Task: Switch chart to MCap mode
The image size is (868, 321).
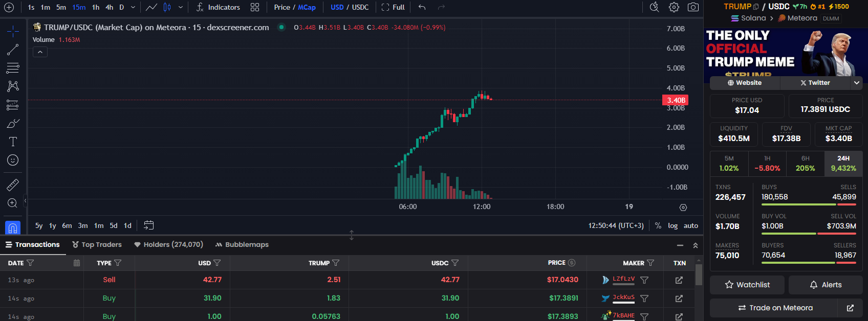Action: 307,7
